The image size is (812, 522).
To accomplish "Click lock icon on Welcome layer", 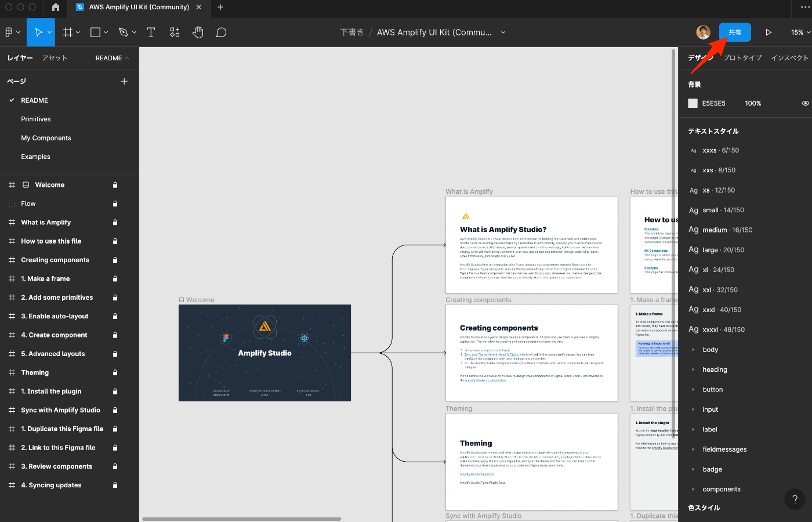I will [x=115, y=185].
